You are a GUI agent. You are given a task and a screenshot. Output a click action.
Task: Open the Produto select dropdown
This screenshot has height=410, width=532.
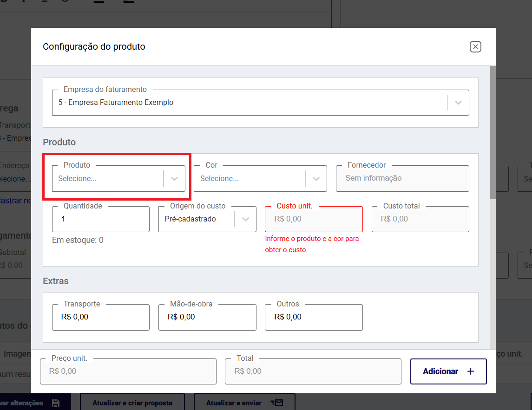118,178
